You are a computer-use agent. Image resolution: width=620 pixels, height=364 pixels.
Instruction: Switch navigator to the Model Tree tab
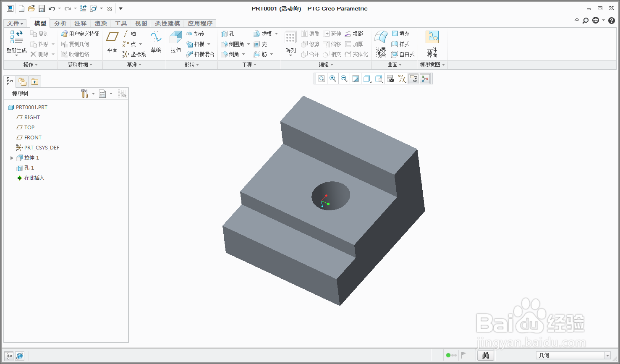point(10,81)
